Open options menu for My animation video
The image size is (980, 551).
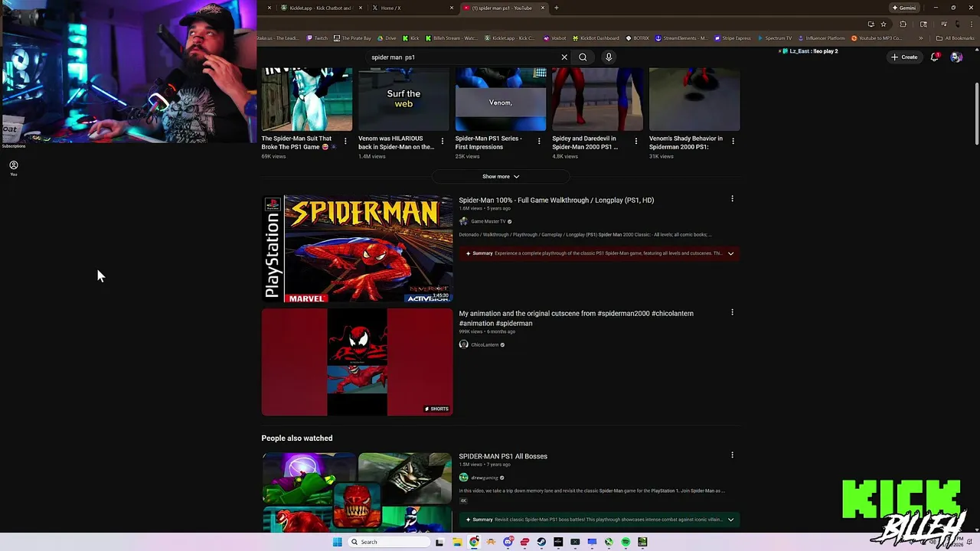[x=732, y=312]
